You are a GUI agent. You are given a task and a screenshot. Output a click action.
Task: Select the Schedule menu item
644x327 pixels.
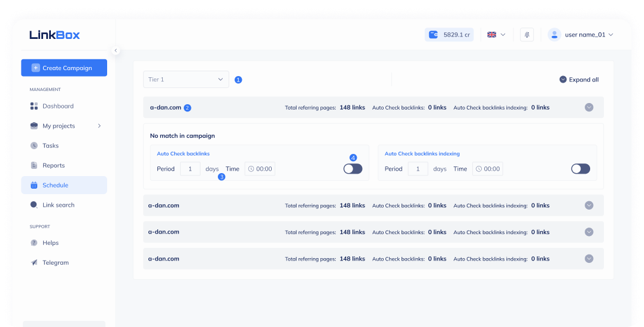[64, 185]
